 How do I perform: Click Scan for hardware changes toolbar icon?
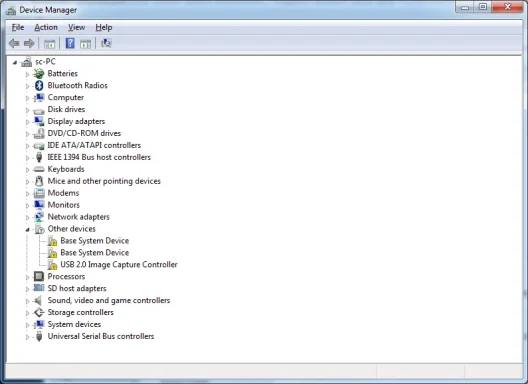coord(106,43)
